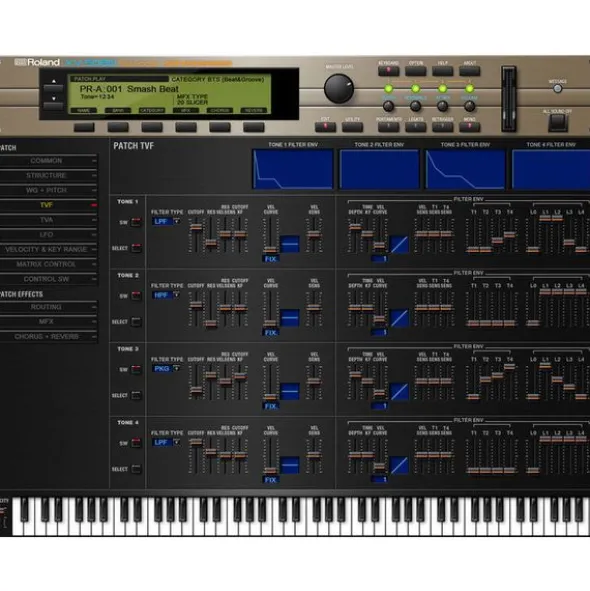
Task: Open the MATRIX CONTROL section
Action: click(x=47, y=264)
